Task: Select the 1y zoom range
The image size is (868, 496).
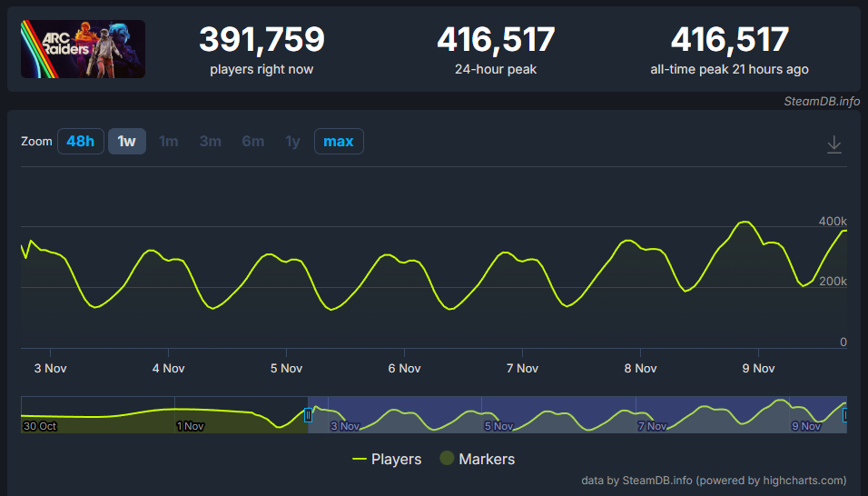Action: (292, 141)
